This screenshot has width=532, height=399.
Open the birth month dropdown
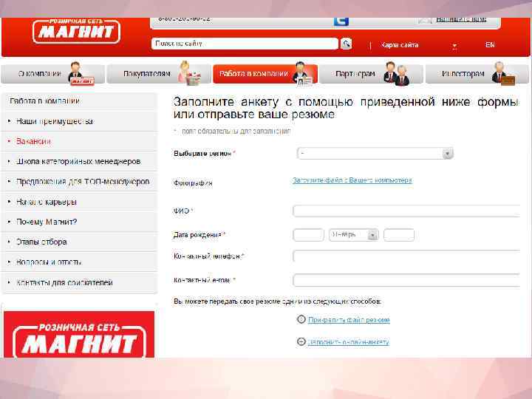click(x=353, y=235)
